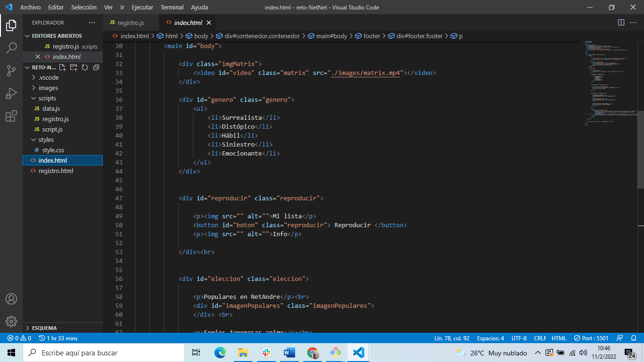Open Microsoft Edge from taskbar

[220, 353]
